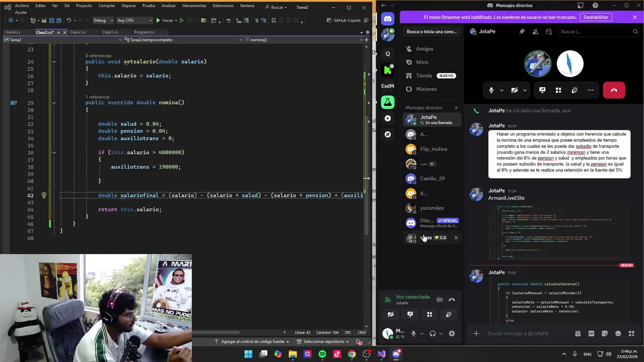Screen dimensions: 644x362
Task: Open the Camilo_29 direct message
Action: (x=433, y=178)
